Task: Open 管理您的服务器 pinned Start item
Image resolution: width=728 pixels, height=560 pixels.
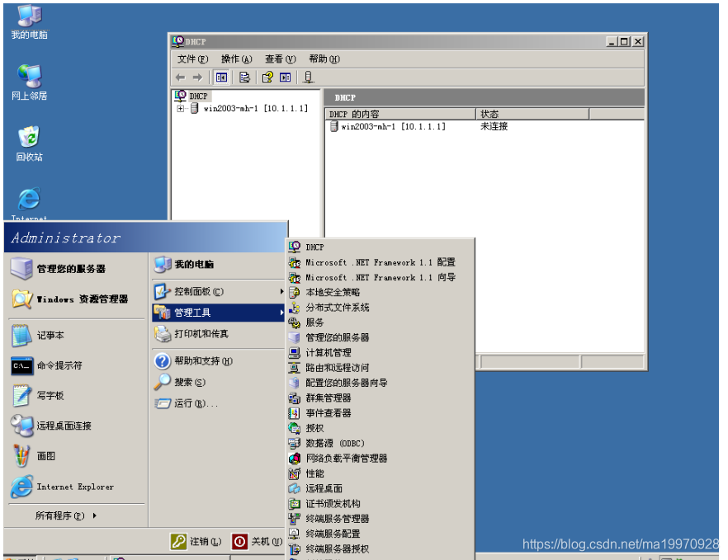Action: (x=76, y=269)
